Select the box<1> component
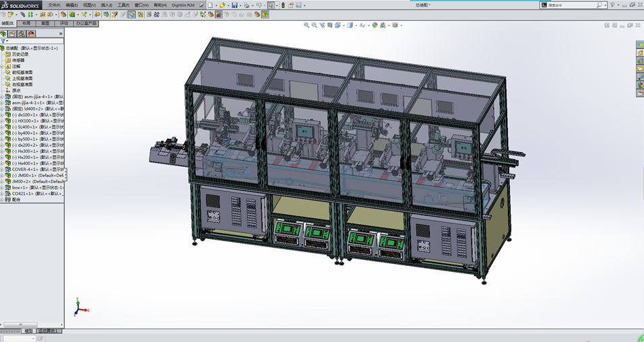Image resolution: width=644 pixels, height=342 pixels. pyautogui.click(x=34, y=187)
